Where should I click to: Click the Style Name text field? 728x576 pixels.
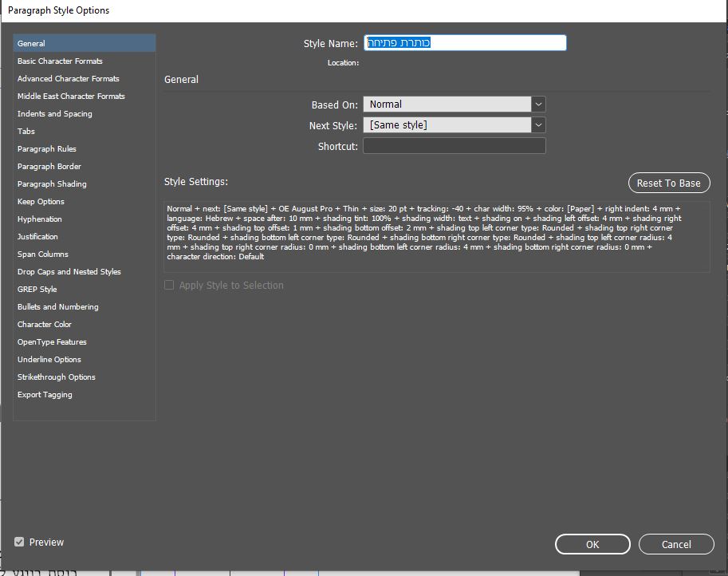click(465, 43)
